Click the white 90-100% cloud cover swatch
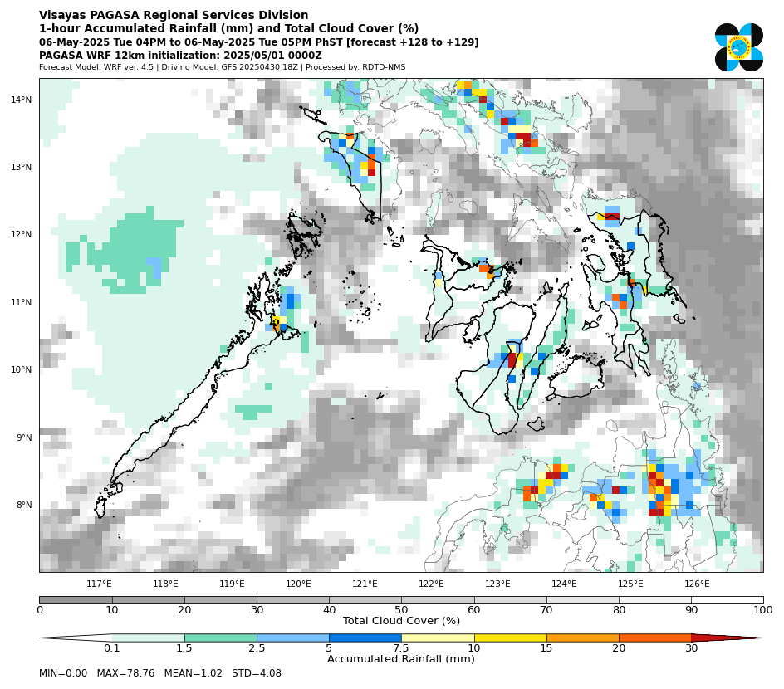Viewport: 784px width, 689px height. coord(728,600)
